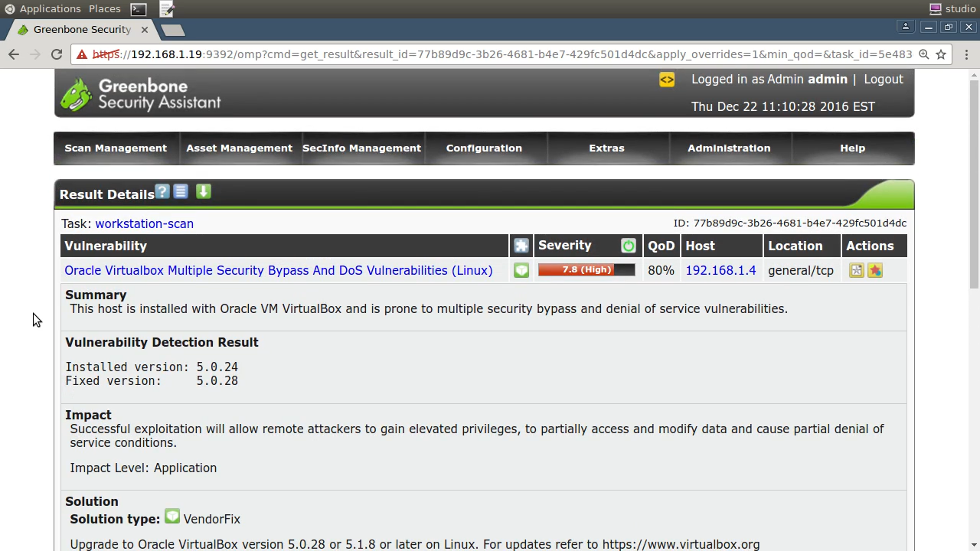Click the browser address bar URL
Screen dimensions: 980x551
click(x=502, y=54)
